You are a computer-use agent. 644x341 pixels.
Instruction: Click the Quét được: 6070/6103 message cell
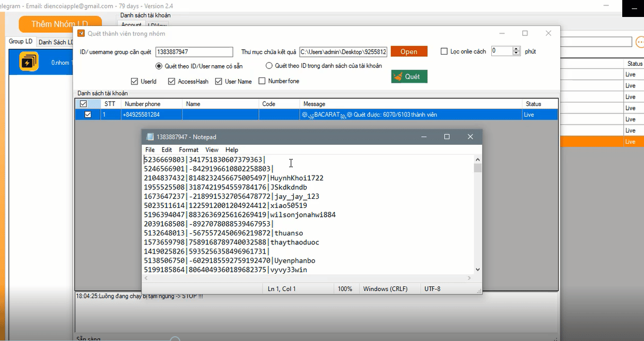point(411,115)
